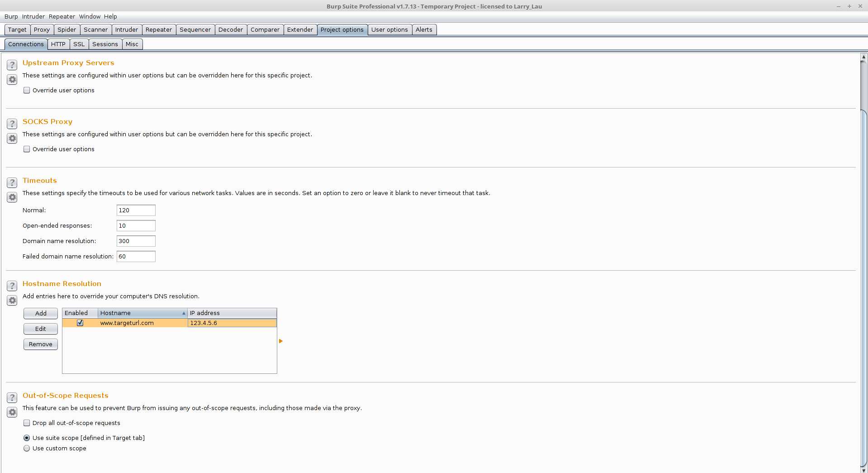Screen dimensions: 868x473
Task: Click the Open-ended responses timeout field
Action: [136, 225]
